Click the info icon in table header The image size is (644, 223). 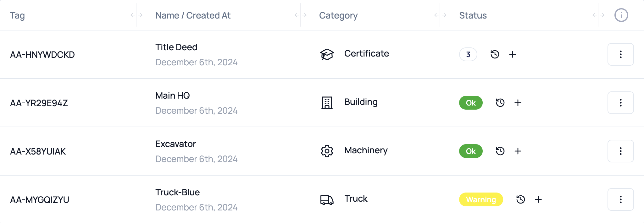click(x=621, y=15)
